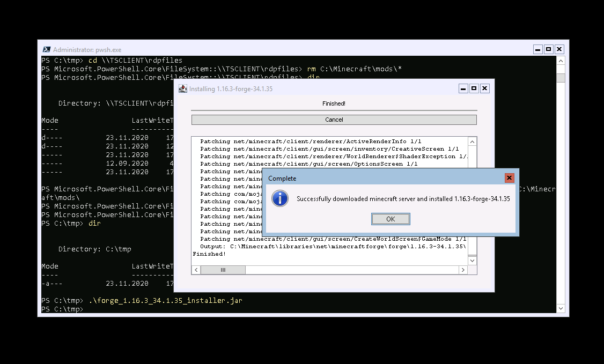
Task: Click installer log scroll up arrow
Action: [x=472, y=142]
